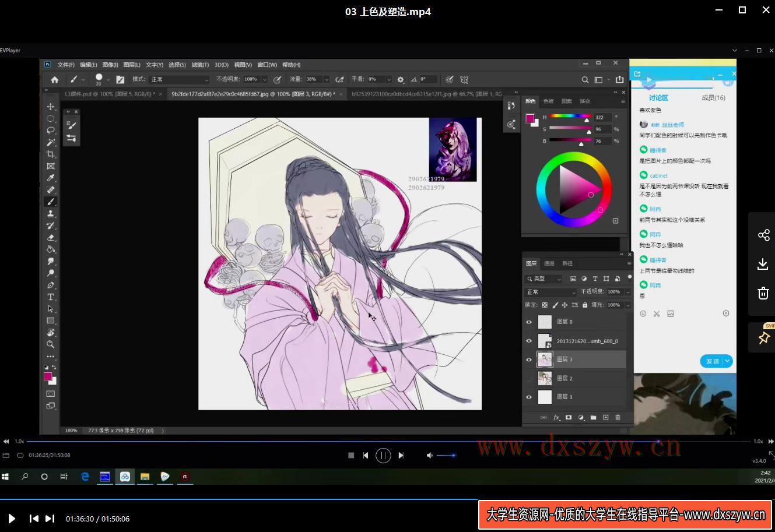Viewport: 775px width, 532px height.
Task: Select the Paint Bucket tool
Action: point(51,249)
